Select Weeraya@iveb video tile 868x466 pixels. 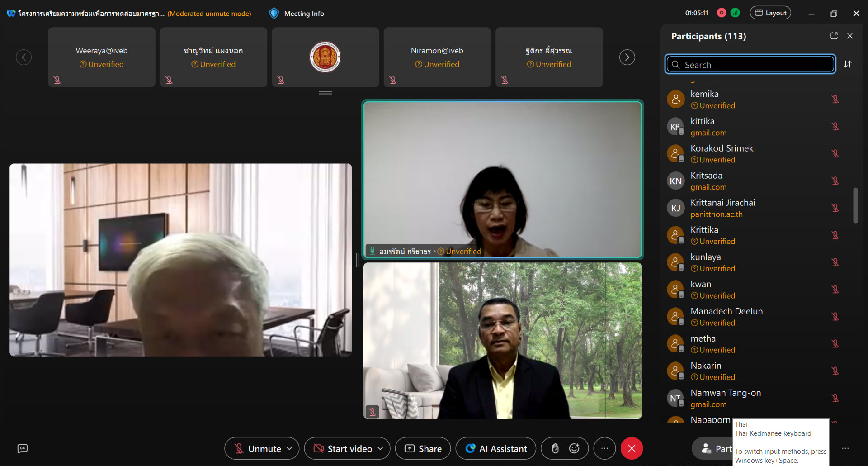102,57
